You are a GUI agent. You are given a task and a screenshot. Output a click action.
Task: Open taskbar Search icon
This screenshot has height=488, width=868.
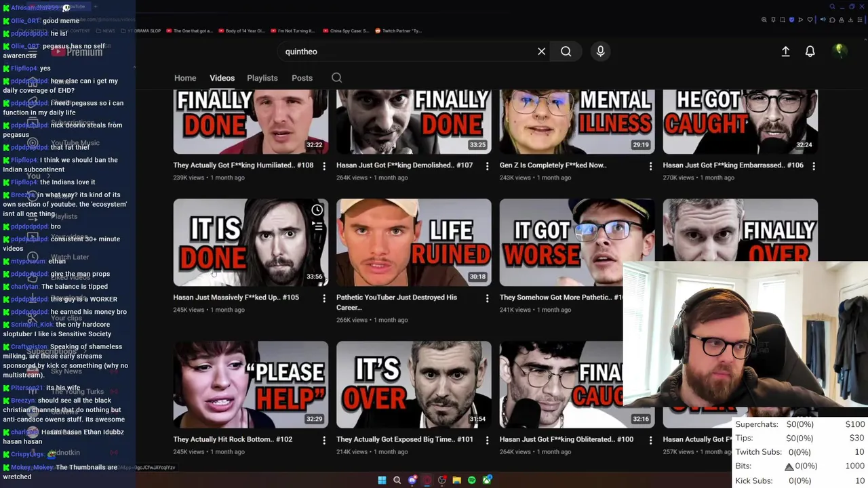397,480
